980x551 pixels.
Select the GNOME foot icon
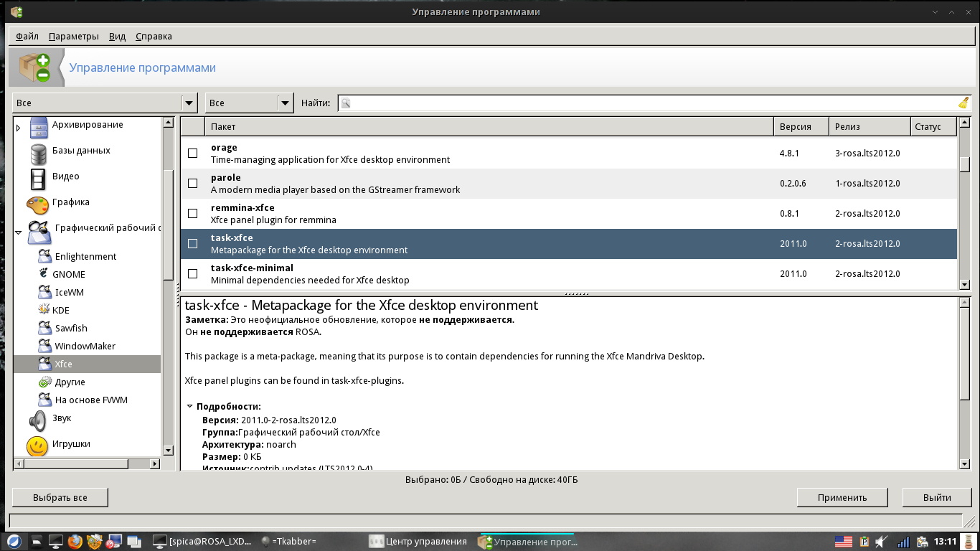point(44,274)
